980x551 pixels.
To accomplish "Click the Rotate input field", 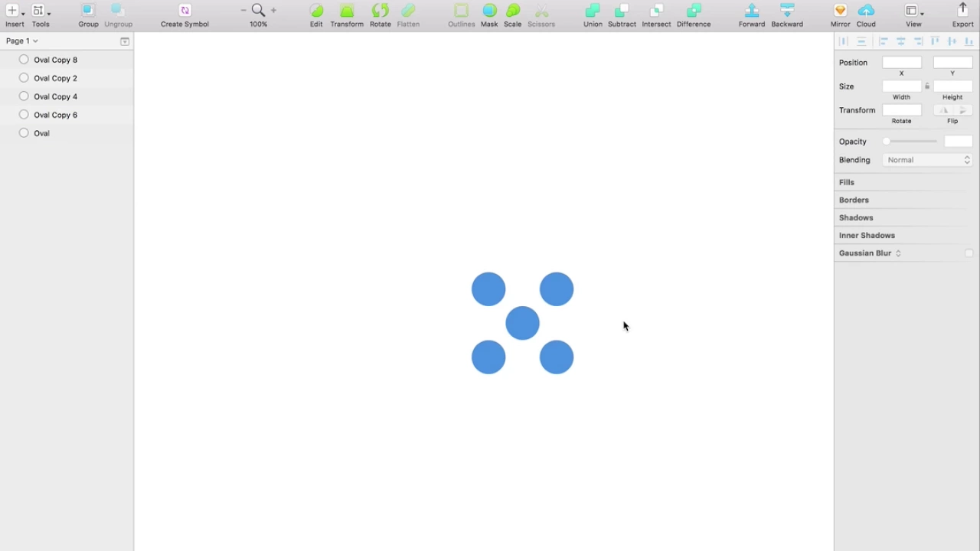I will tap(902, 110).
